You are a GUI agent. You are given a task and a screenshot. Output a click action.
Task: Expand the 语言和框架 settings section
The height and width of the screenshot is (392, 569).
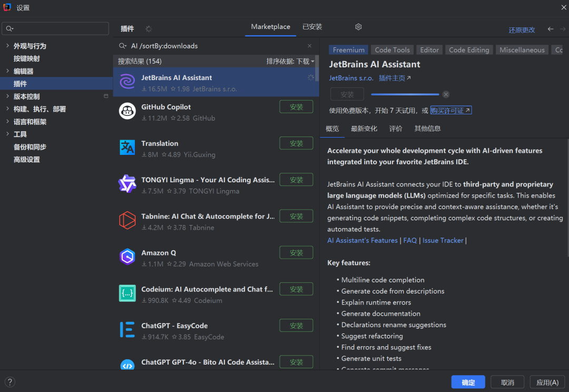click(x=7, y=122)
